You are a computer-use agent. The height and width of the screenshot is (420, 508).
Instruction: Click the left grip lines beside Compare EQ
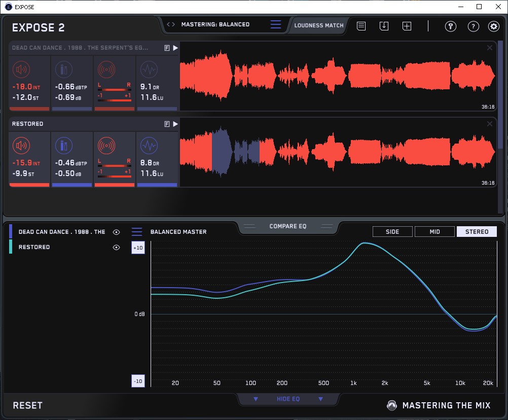(249, 226)
